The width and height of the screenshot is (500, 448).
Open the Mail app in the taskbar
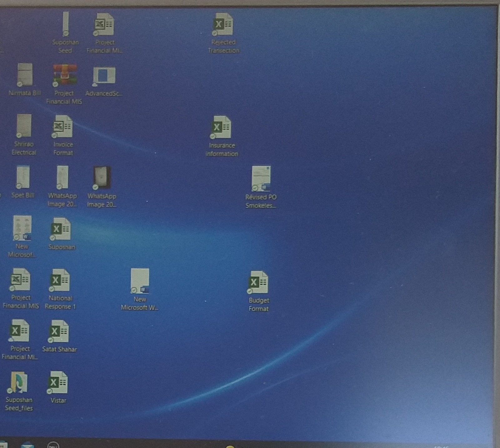pyautogui.click(x=27, y=445)
